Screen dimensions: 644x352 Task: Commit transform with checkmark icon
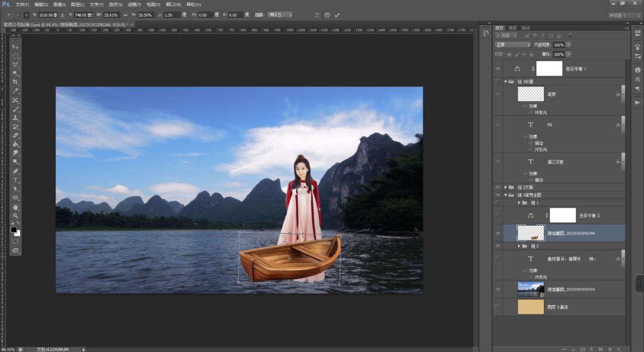coord(338,15)
